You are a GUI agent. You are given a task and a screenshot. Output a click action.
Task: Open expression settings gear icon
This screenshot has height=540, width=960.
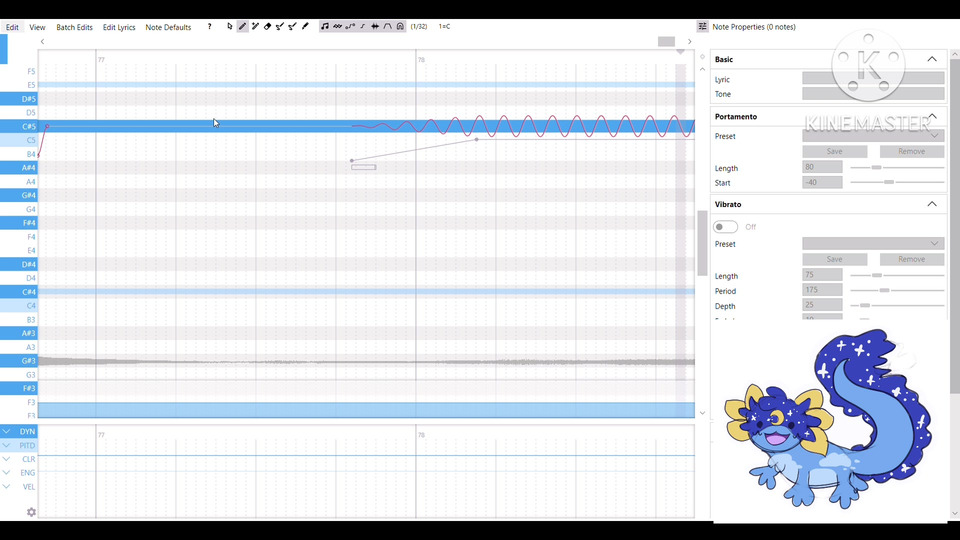click(31, 512)
